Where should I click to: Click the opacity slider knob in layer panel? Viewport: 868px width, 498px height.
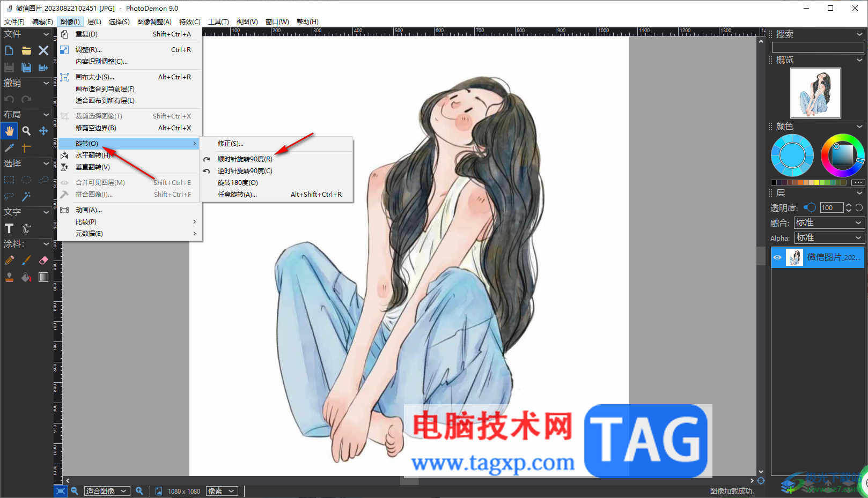point(811,207)
